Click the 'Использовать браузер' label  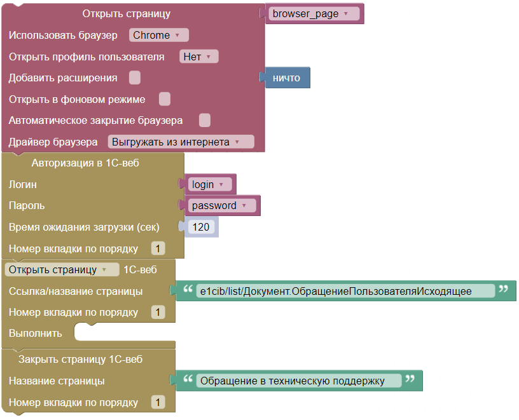63,36
